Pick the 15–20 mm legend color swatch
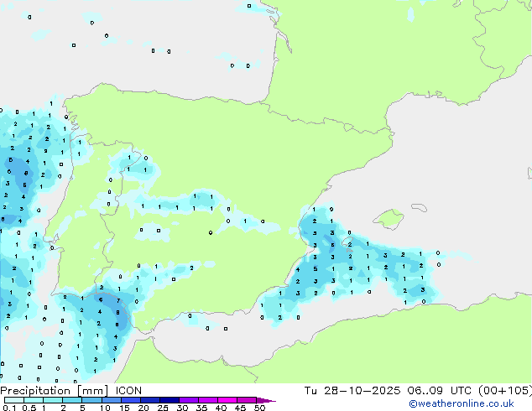The width and height of the screenshot is (532, 411). pos(130,400)
